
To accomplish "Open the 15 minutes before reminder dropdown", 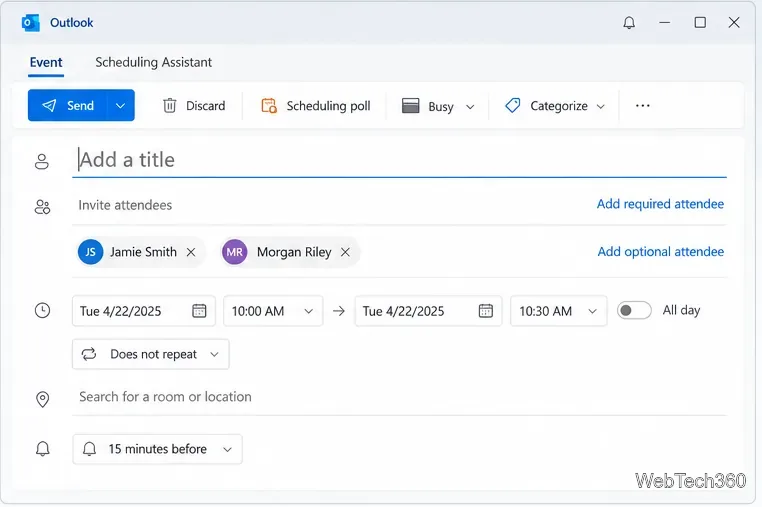I will [157, 449].
